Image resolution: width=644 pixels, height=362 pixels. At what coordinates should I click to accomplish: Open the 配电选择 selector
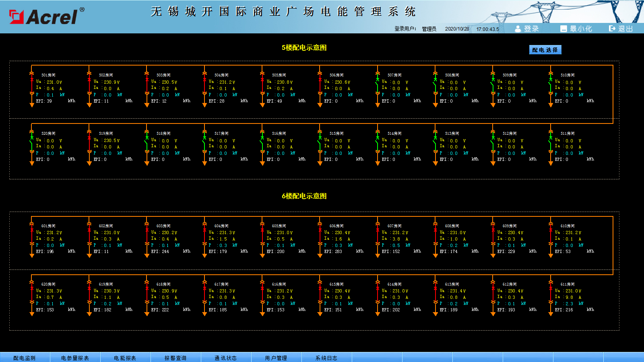pyautogui.click(x=545, y=50)
